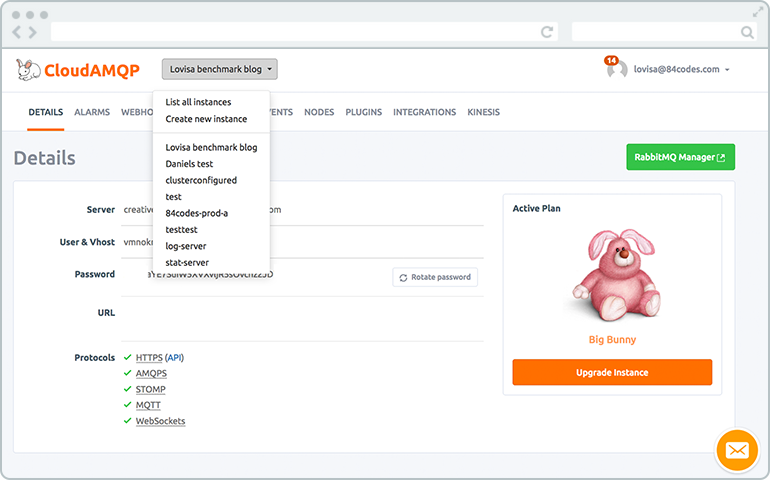This screenshot has width=770, height=480.
Task: Go back with the browser back arrow
Action: [x=17, y=32]
